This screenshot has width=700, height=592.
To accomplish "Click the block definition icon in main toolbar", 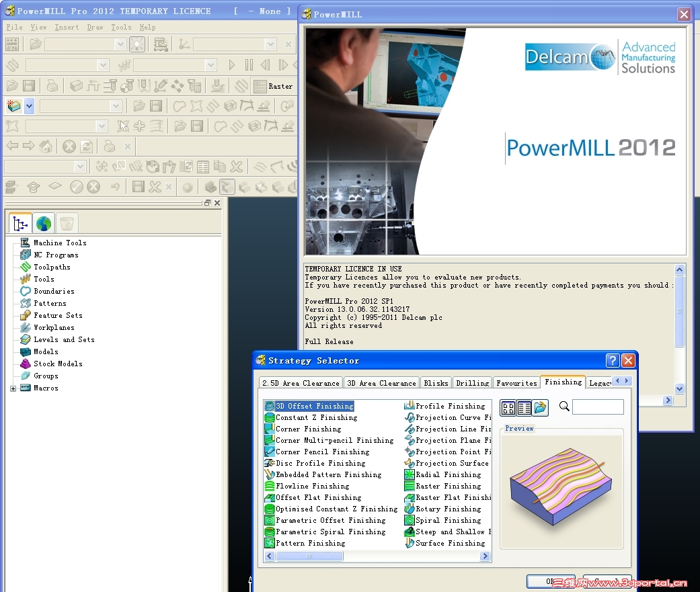I will pyautogui.click(x=77, y=85).
